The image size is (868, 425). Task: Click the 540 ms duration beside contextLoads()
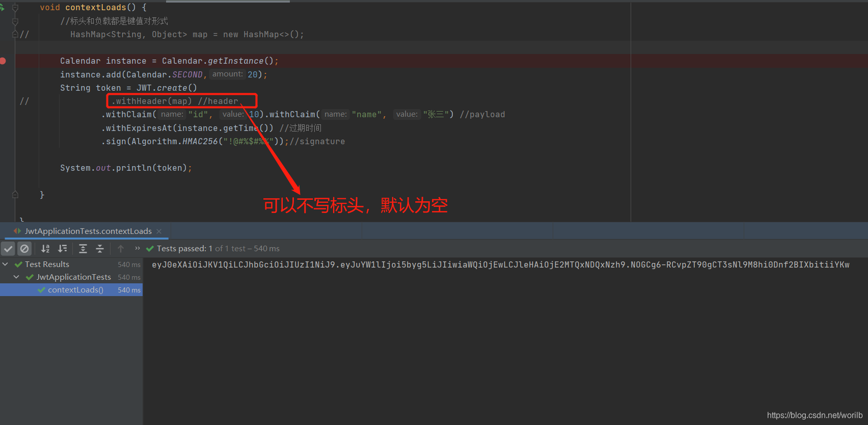[x=129, y=290]
